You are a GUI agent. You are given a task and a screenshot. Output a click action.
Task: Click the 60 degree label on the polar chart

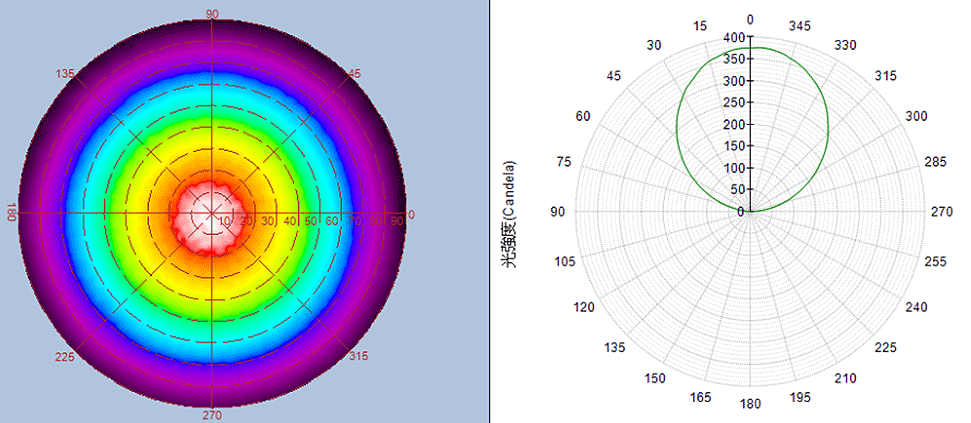tap(584, 116)
